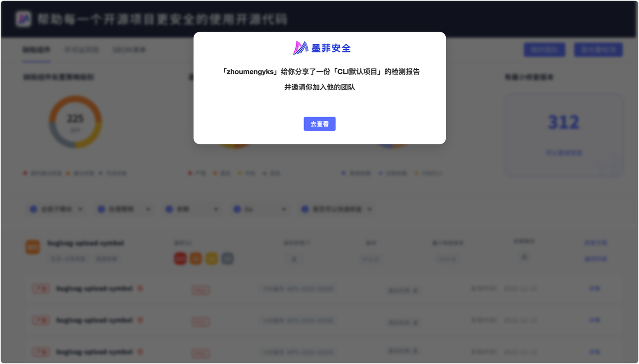The height and width of the screenshot is (364, 639).
Task: Open the blue details link on the first vulnerability row
Action: pyautogui.click(x=594, y=289)
